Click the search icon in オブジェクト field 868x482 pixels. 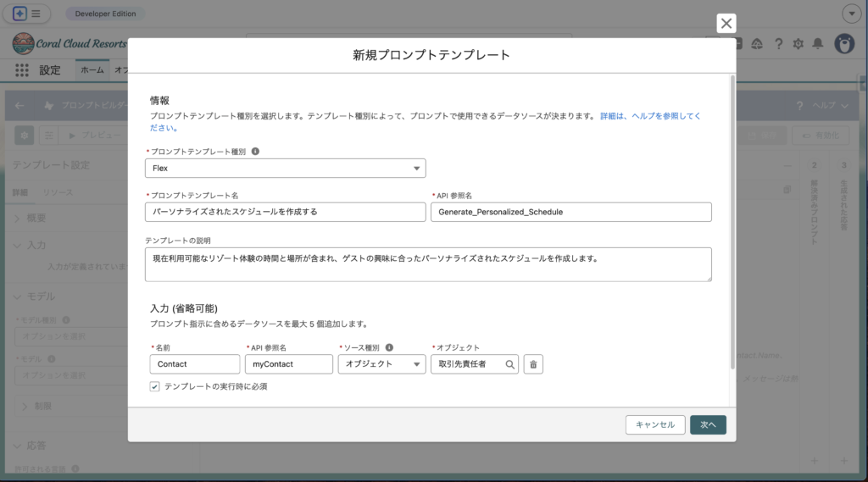click(509, 364)
